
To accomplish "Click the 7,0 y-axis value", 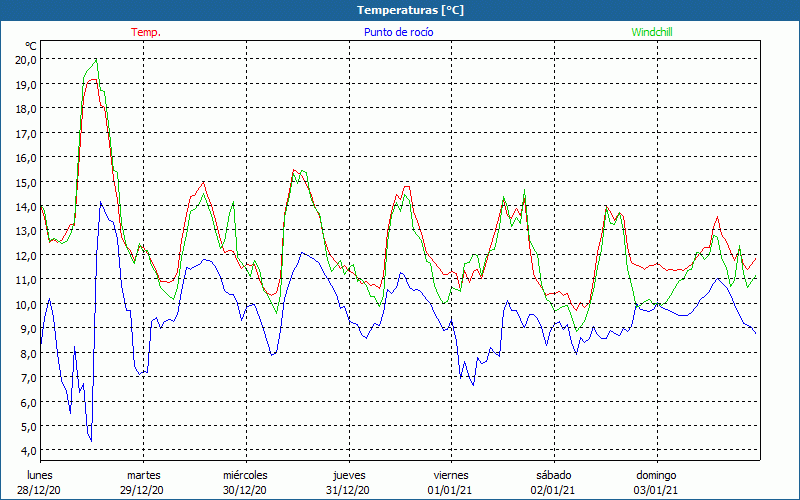I will click(28, 378).
